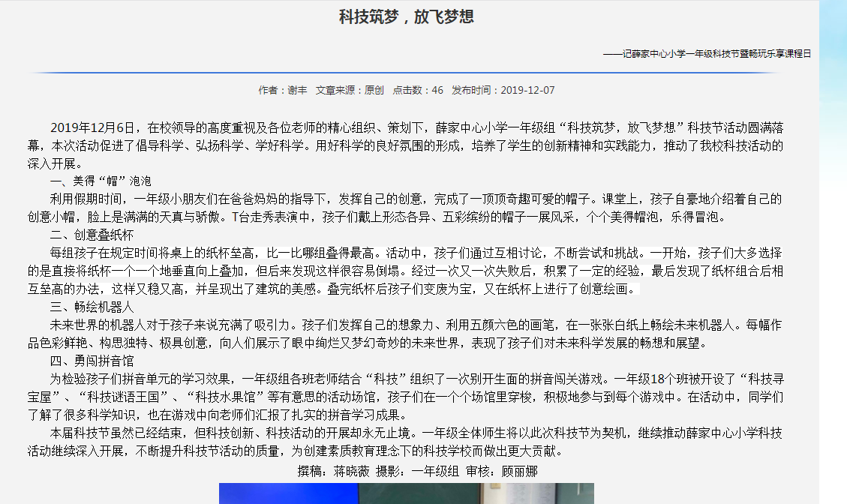Click the paragraph starting 未来世界的机器人
847x504 pixels.
pyautogui.click(x=405, y=334)
